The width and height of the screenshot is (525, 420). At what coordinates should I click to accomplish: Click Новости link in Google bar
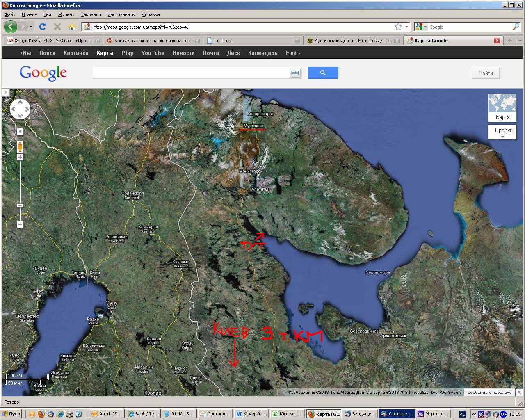pos(183,53)
